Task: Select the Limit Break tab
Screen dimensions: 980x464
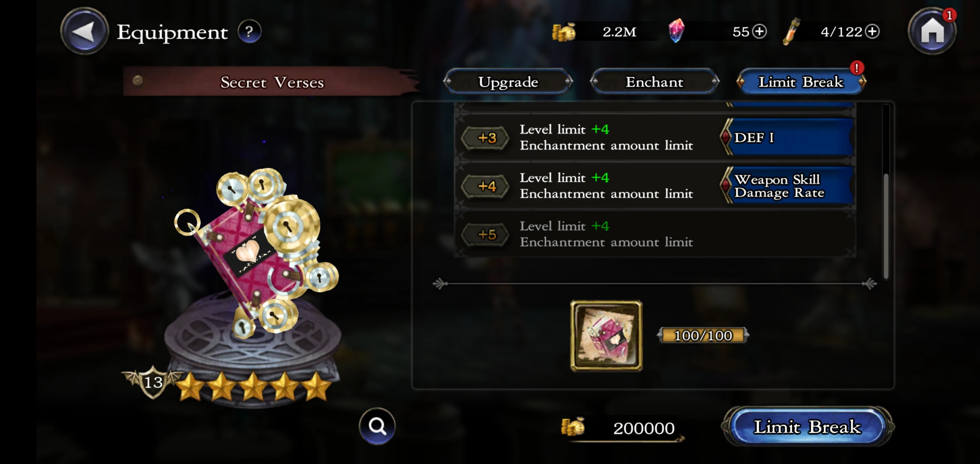Action: [801, 82]
